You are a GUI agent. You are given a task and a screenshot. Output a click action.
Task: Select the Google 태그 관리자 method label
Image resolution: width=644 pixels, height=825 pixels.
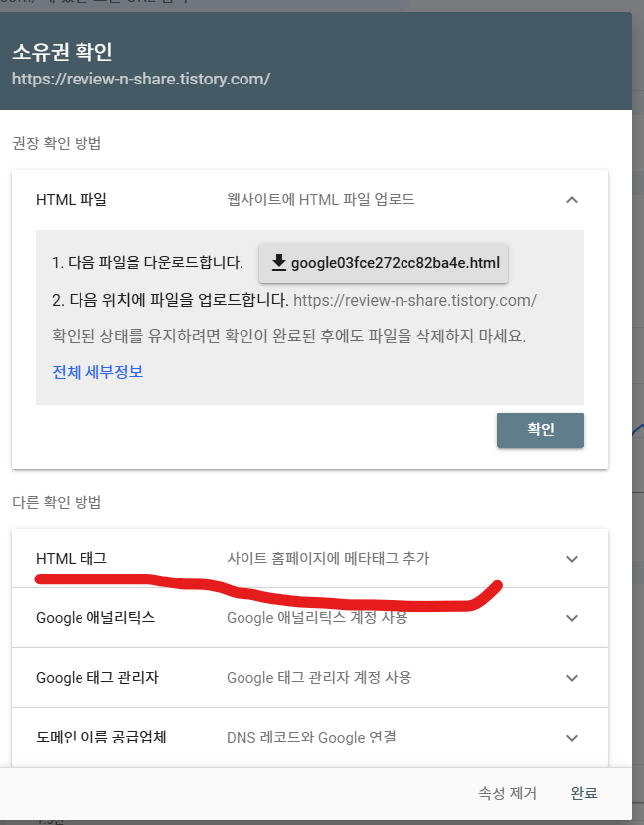(96, 677)
